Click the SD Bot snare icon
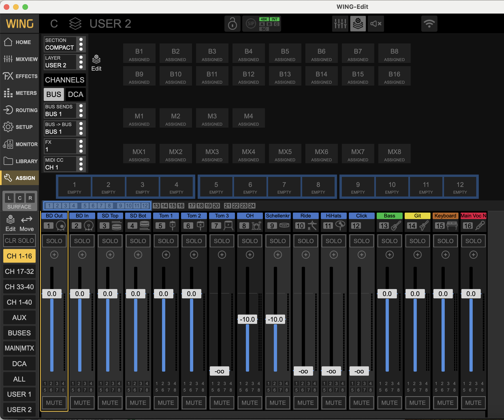The width and height of the screenshot is (504, 420). coord(144,226)
